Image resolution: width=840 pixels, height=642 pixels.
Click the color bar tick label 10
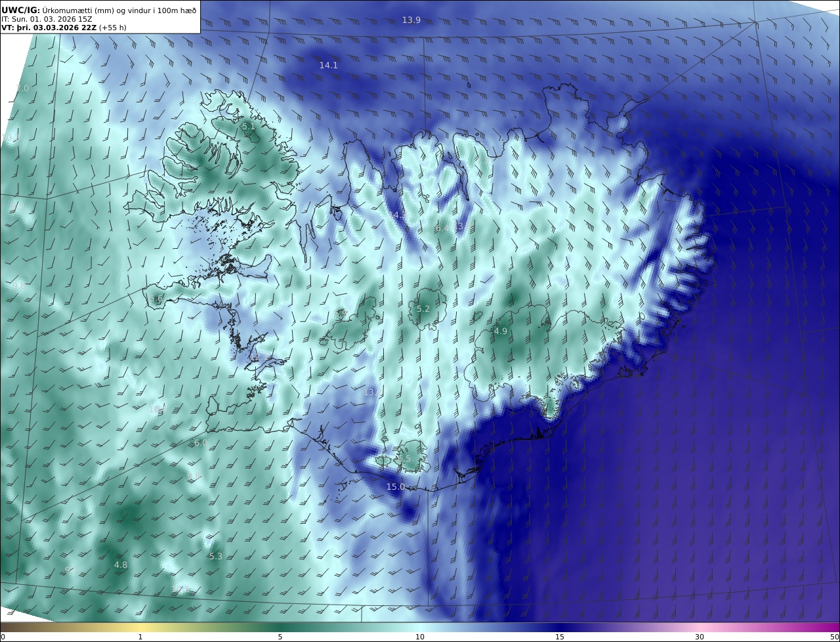pos(420,637)
